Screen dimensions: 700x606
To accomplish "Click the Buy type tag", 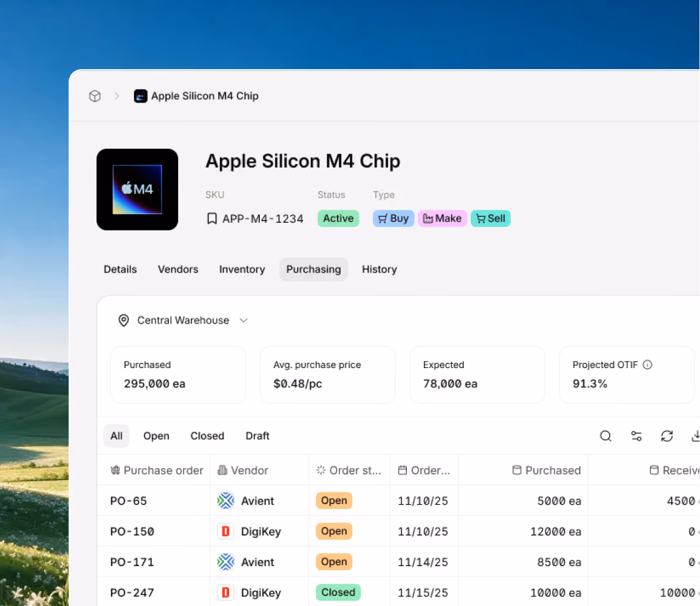I will [393, 218].
